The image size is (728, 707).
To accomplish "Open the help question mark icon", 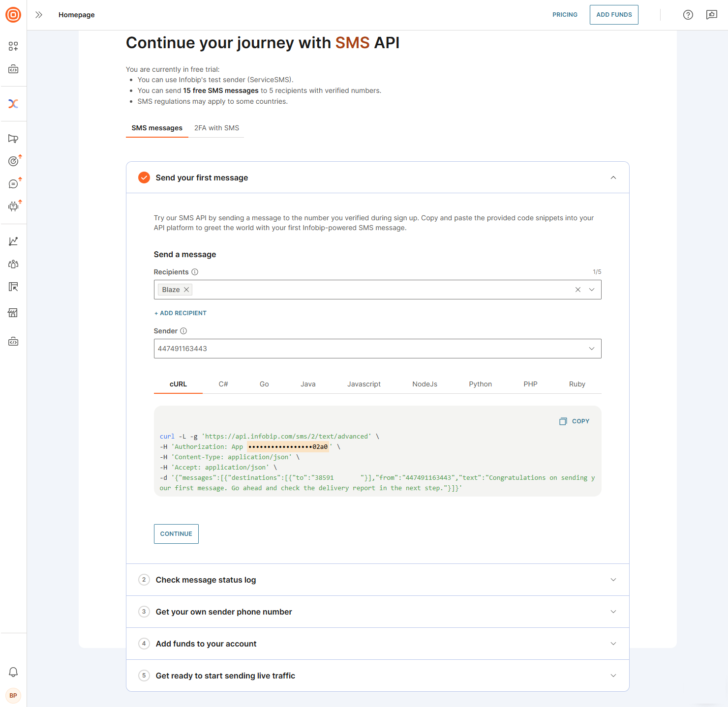I will tap(688, 15).
